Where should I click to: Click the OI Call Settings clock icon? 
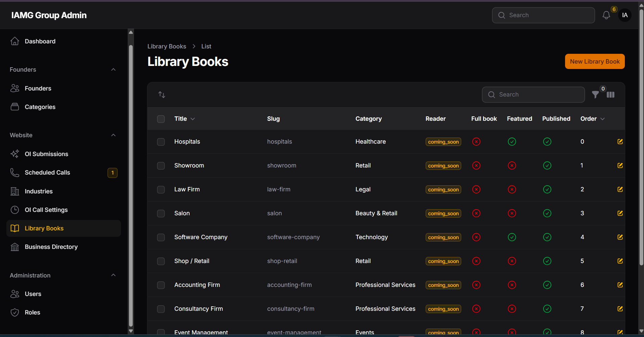coord(15,210)
